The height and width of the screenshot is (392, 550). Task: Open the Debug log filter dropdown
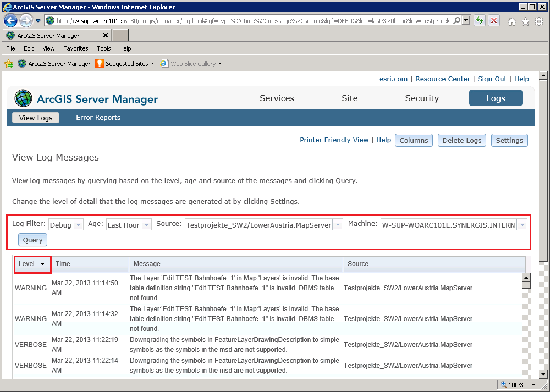(78, 224)
